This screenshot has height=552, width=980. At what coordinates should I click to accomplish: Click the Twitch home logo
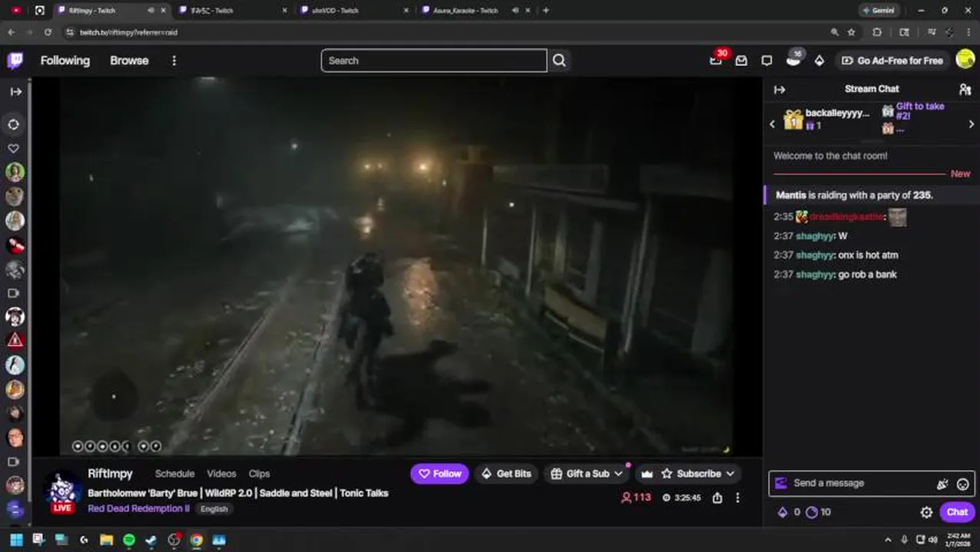tap(15, 61)
